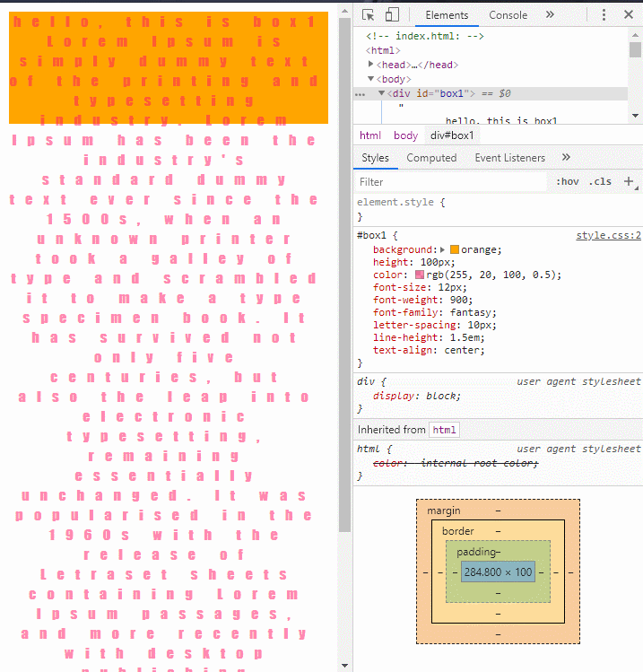Collapse the body element node

click(371, 79)
